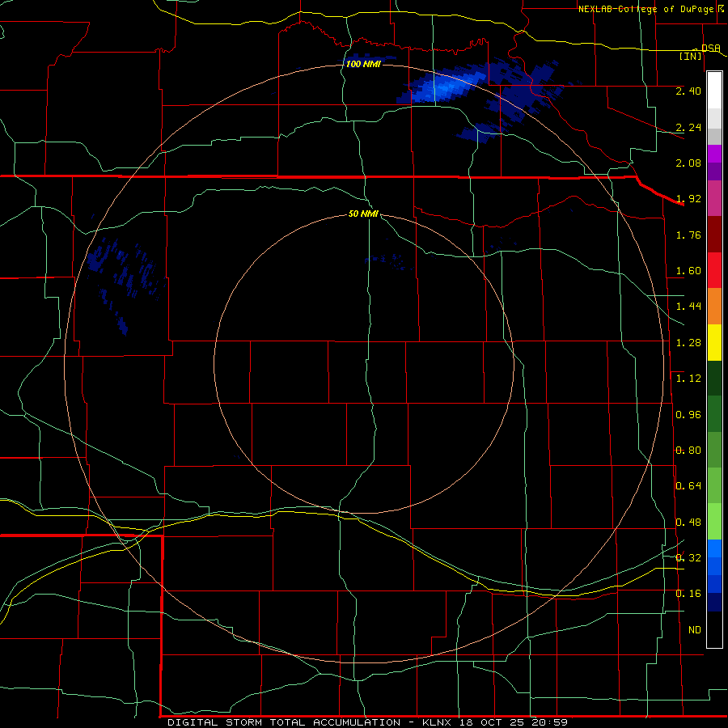Click the brightest blue rain cell near 100 NMI ring
This screenshot has height=728, width=728.
pos(443,87)
